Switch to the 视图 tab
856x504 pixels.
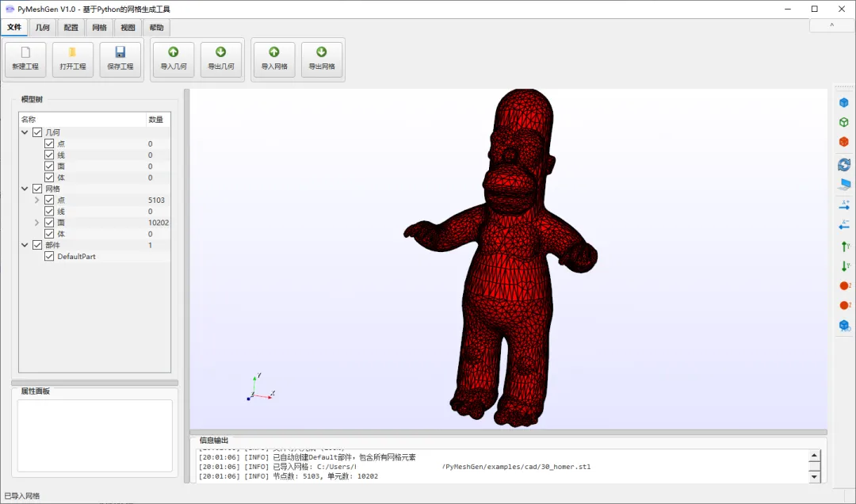(128, 28)
